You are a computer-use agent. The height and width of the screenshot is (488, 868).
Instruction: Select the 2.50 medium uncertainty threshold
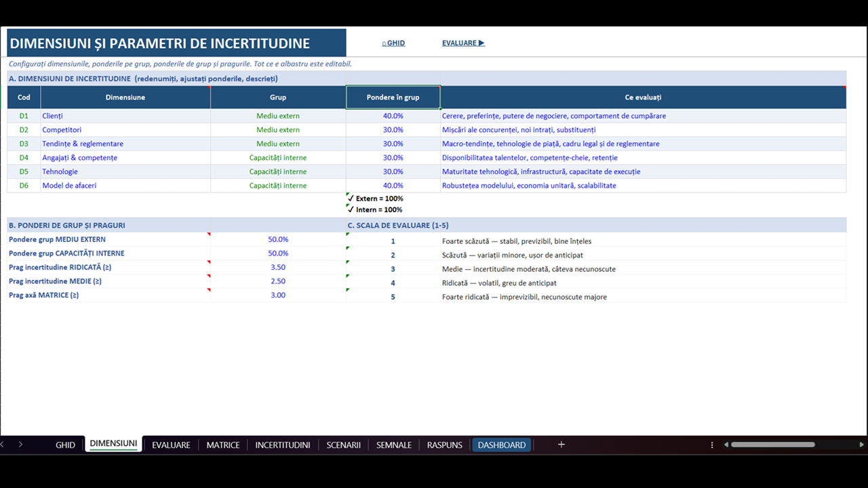pyautogui.click(x=278, y=281)
